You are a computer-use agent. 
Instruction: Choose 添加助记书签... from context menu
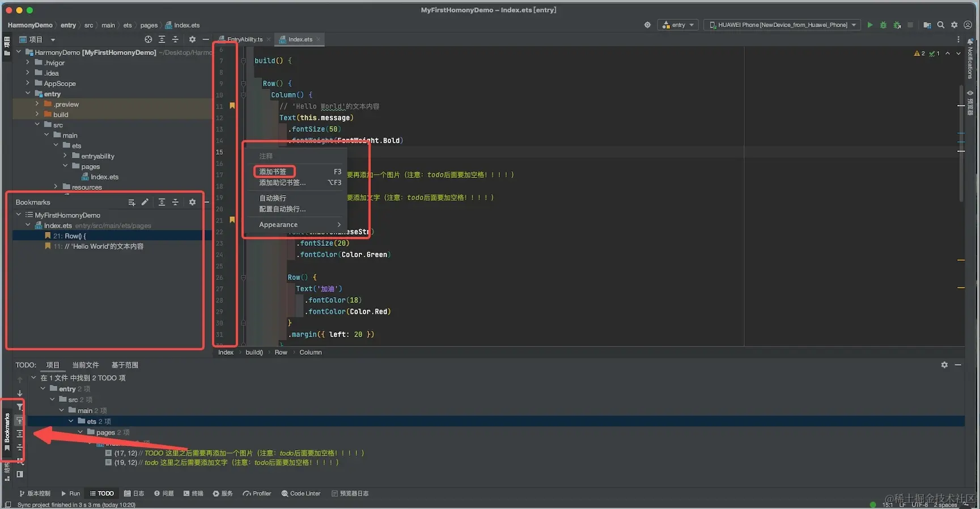point(298,183)
